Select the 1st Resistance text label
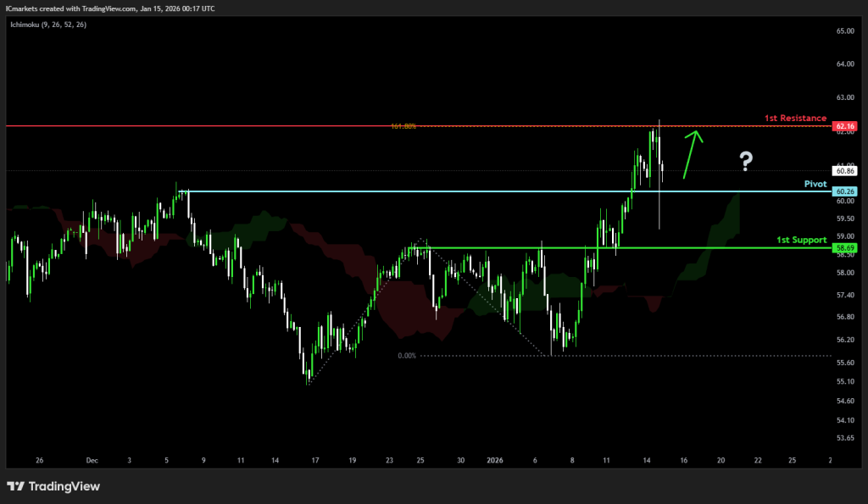The image size is (868, 504). (x=797, y=119)
